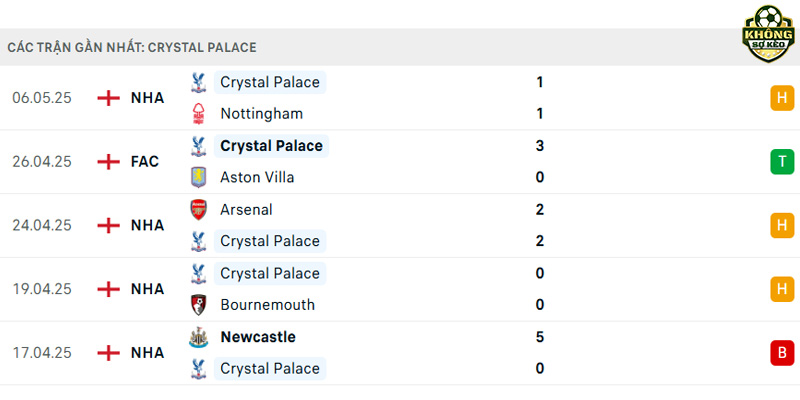Open the Aston Villa team link
This screenshot has height=400, width=800.
pos(257,178)
